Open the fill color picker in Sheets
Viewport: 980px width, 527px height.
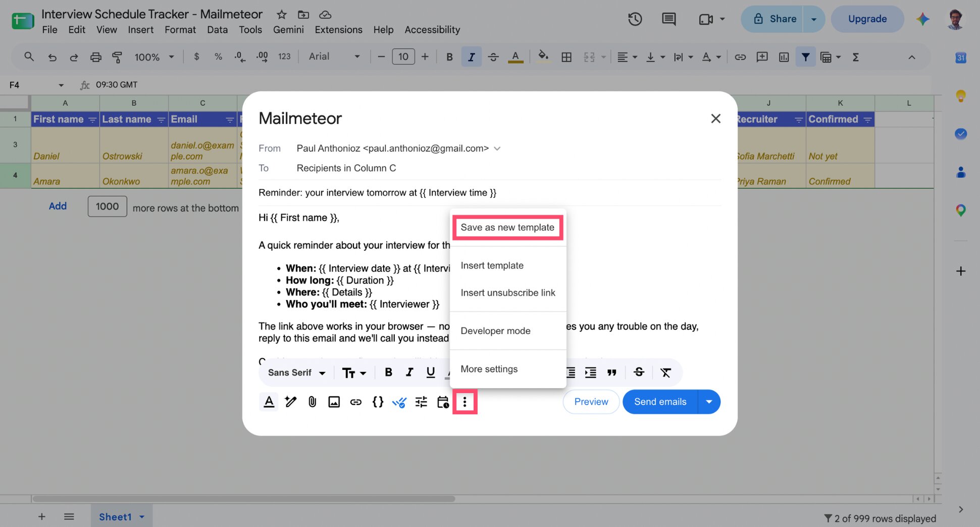(543, 57)
